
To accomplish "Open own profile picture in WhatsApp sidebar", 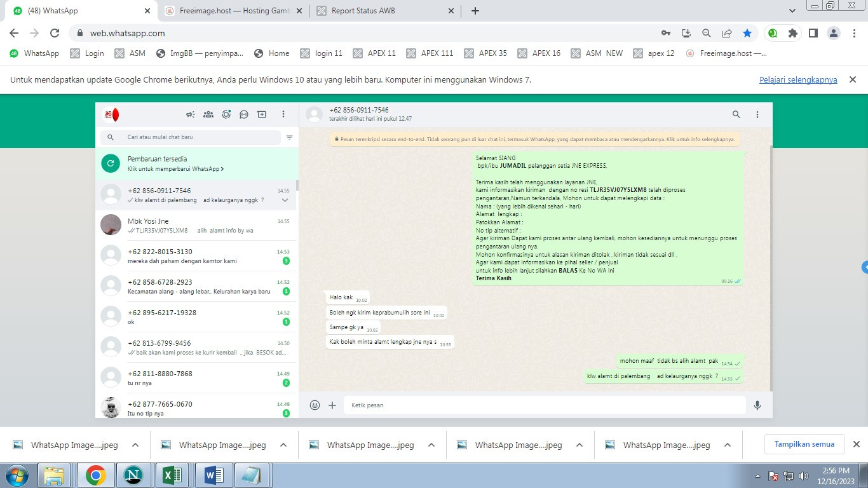I will tap(111, 114).
